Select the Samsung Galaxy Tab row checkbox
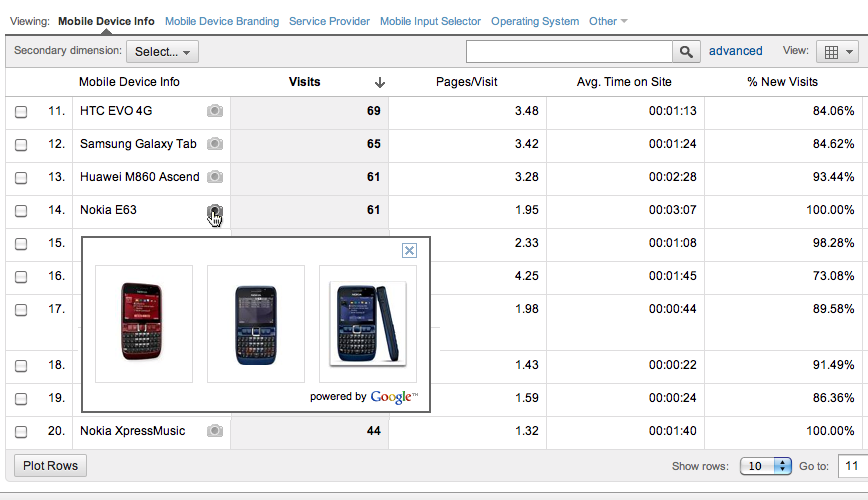 tap(21, 144)
